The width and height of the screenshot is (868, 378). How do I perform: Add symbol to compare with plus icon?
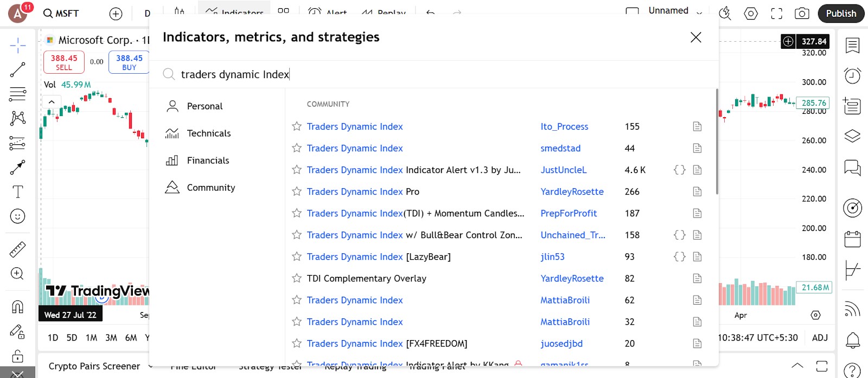116,14
